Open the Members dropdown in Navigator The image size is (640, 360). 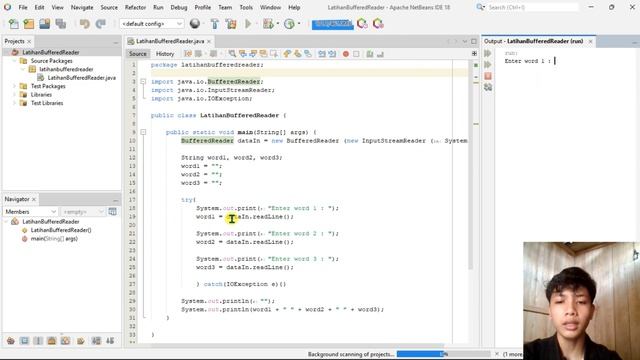pyautogui.click(x=31, y=211)
